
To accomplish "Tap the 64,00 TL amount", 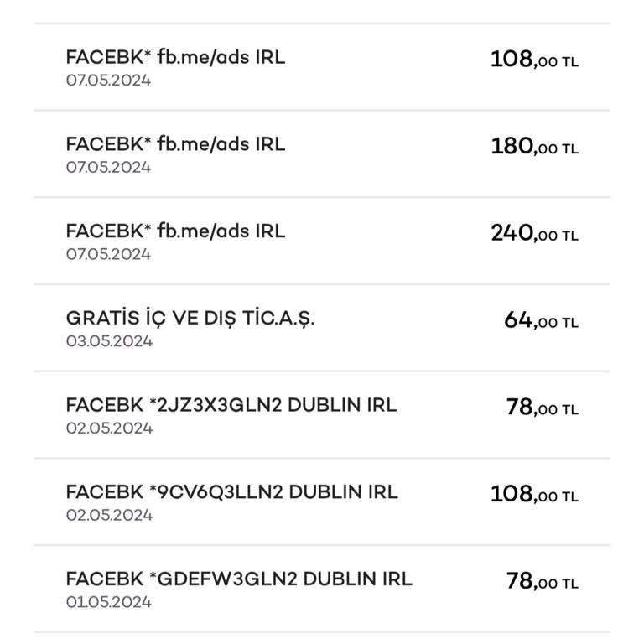I will click(x=542, y=320).
